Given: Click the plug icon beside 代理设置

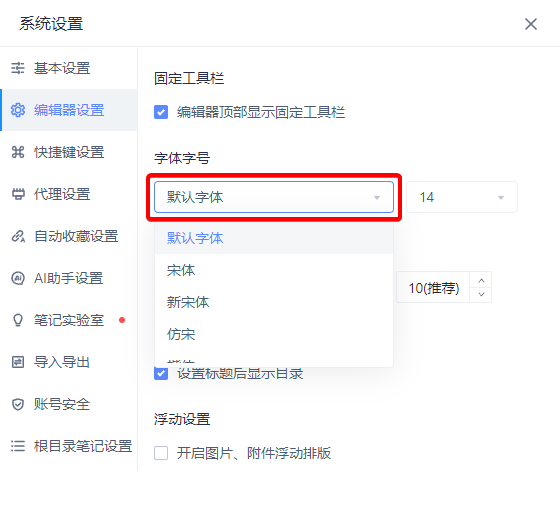Looking at the screenshot, I should 18,194.
